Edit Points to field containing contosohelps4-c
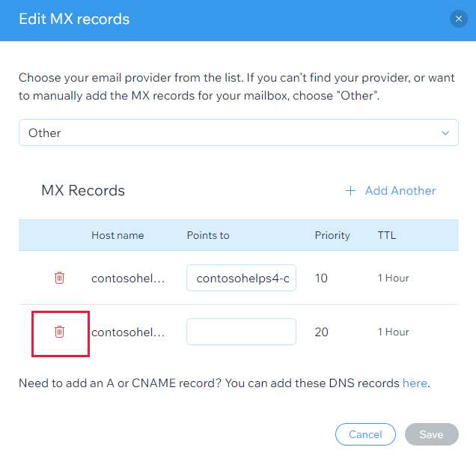 [x=241, y=279]
